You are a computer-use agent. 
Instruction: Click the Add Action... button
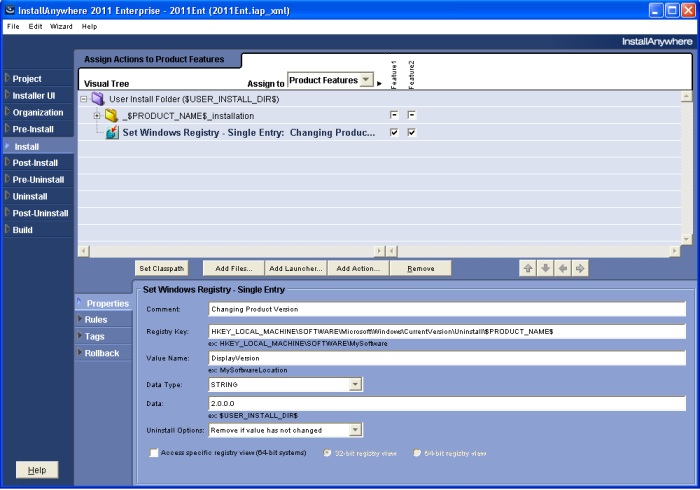358,269
